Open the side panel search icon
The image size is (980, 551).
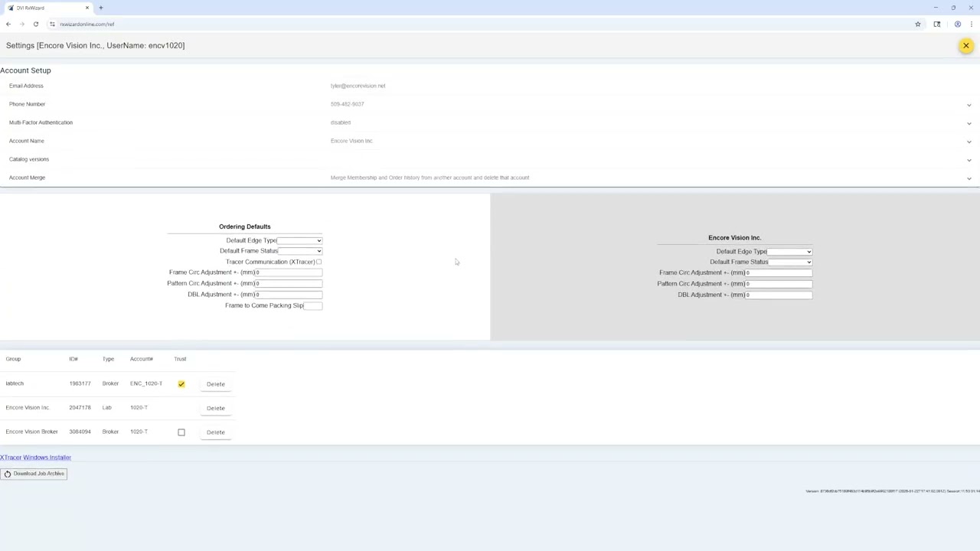point(937,24)
